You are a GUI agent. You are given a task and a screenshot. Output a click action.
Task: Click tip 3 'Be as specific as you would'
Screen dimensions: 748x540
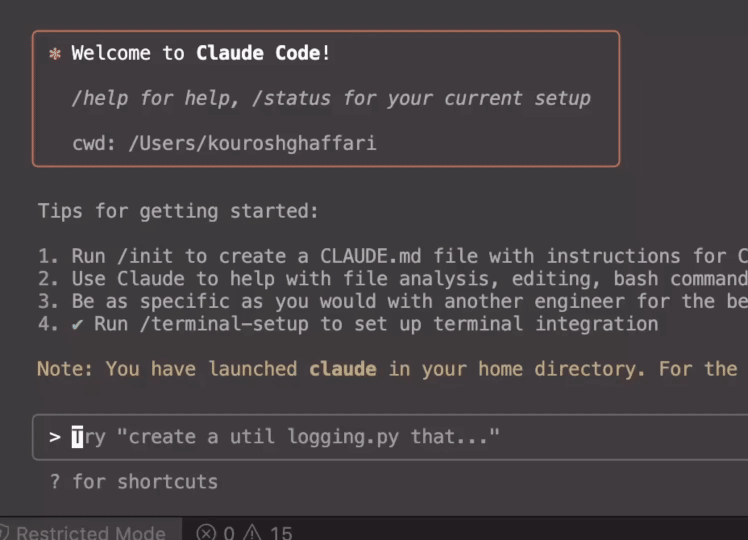pos(393,301)
